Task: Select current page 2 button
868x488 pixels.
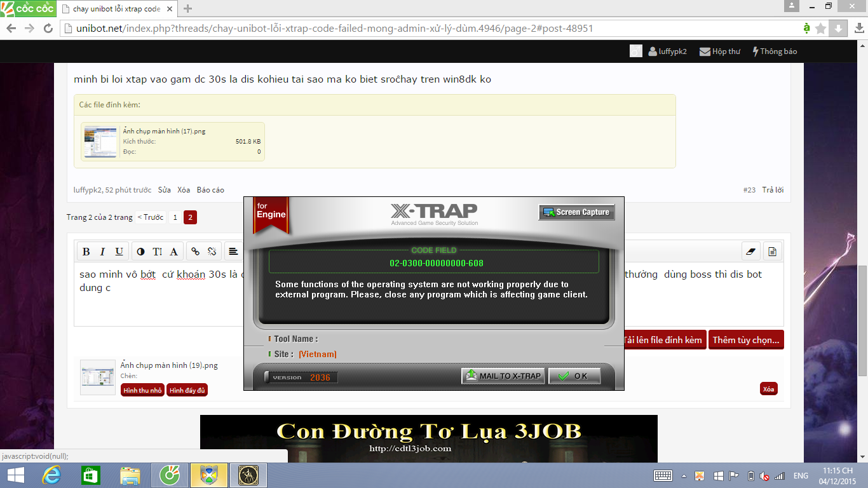Action: [x=190, y=217]
